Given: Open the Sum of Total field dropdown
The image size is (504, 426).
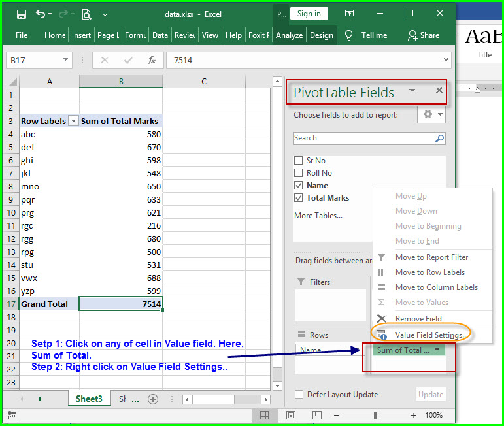Looking at the screenshot, I should (437, 350).
